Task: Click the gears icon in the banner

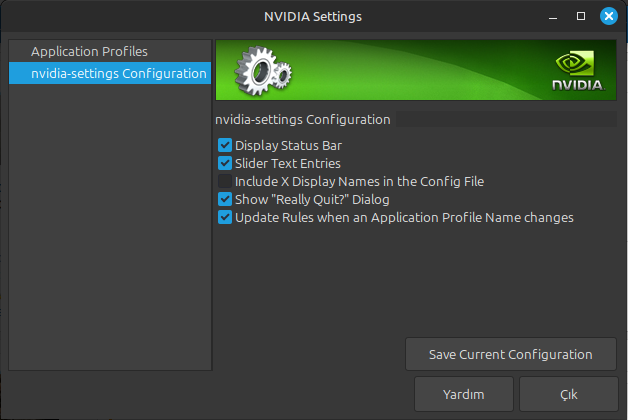Action: pos(262,69)
